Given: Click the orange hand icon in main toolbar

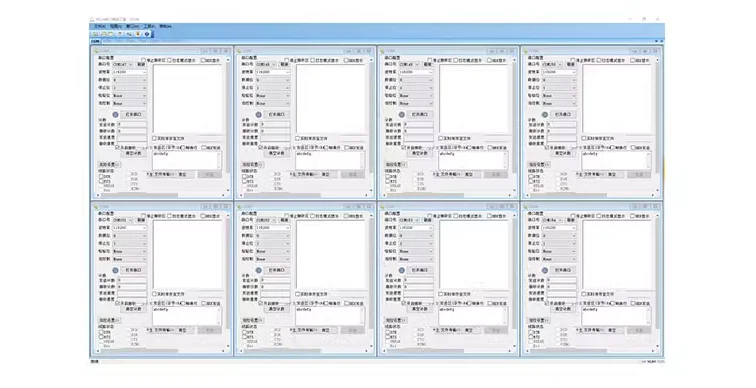Looking at the screenshot, I should (x=138, y=34).
